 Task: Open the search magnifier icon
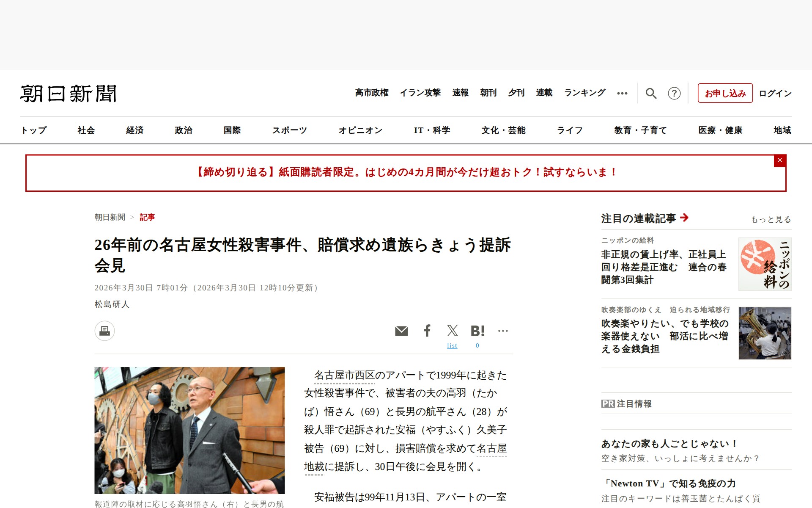(651, 93)
